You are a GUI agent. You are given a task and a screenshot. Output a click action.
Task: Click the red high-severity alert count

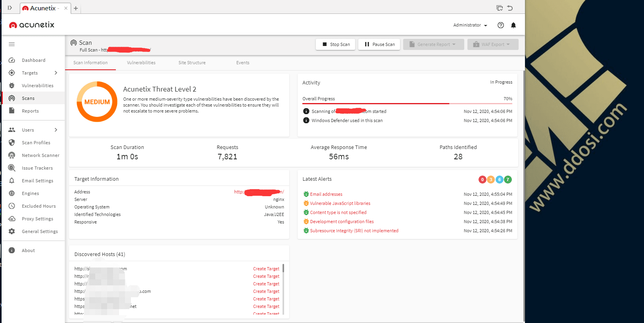(x=483, y=180)
